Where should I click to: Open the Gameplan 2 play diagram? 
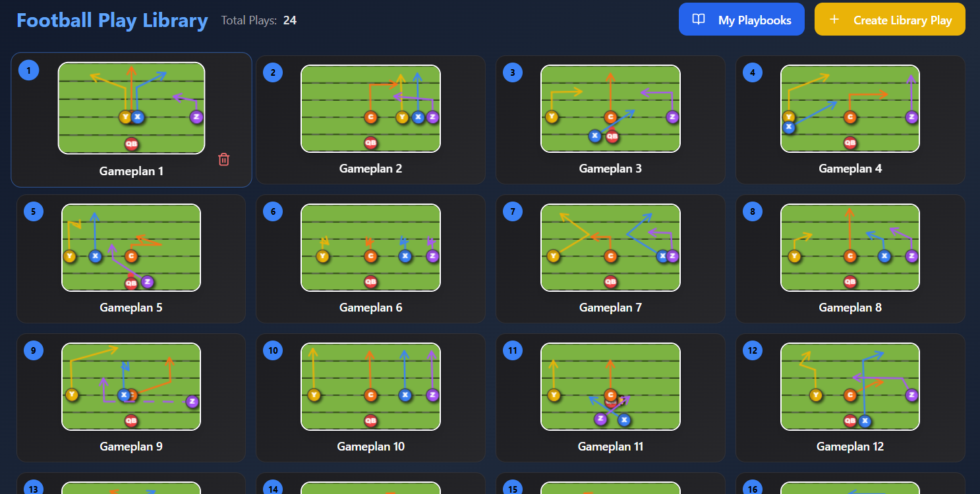tap(370, 108)
